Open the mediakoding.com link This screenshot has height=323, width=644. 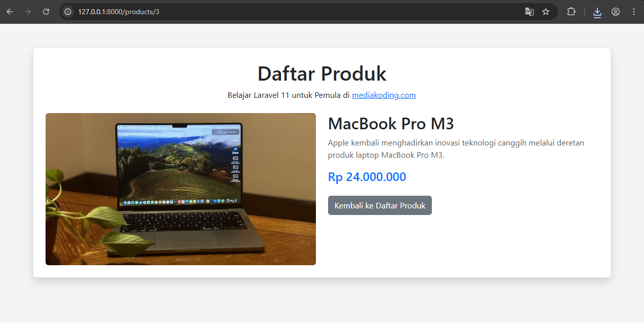384,95
